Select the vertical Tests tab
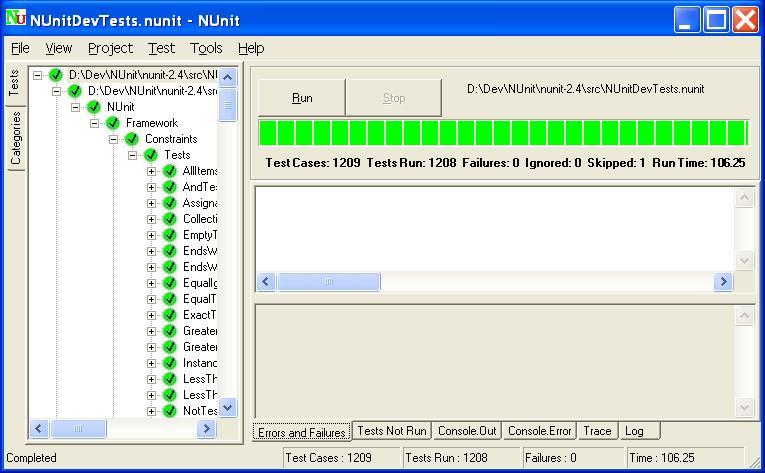 pyautogui.click(x=14, y=82)
